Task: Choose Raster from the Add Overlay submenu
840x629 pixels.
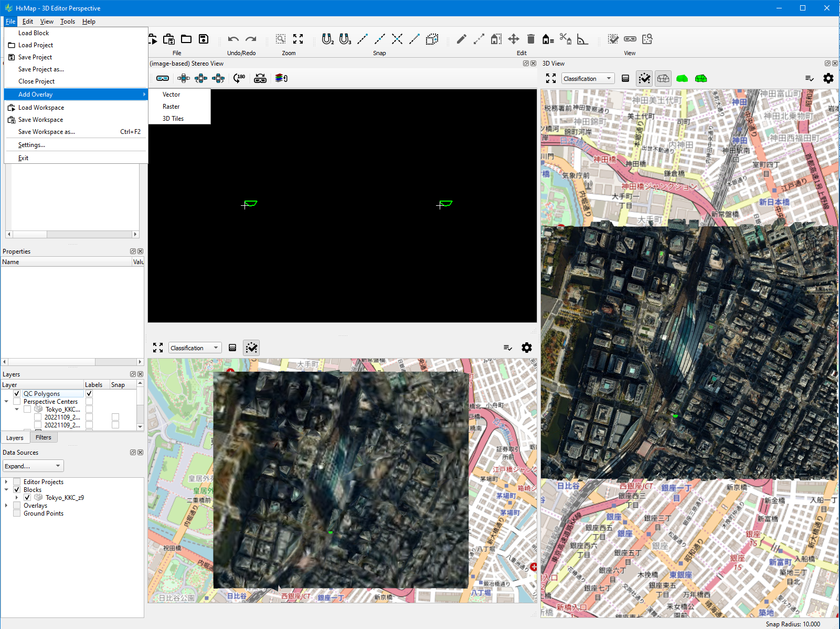Action: (x=171, y=107)
